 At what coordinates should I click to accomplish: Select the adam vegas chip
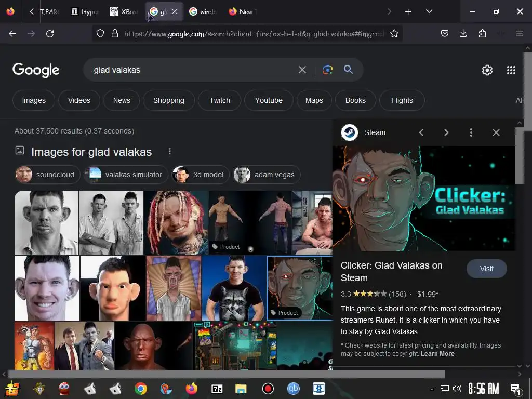point(267,175)
